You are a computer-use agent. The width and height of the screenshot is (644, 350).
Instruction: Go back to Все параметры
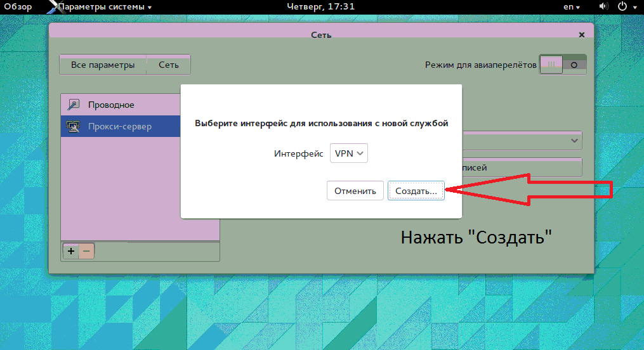103,65
